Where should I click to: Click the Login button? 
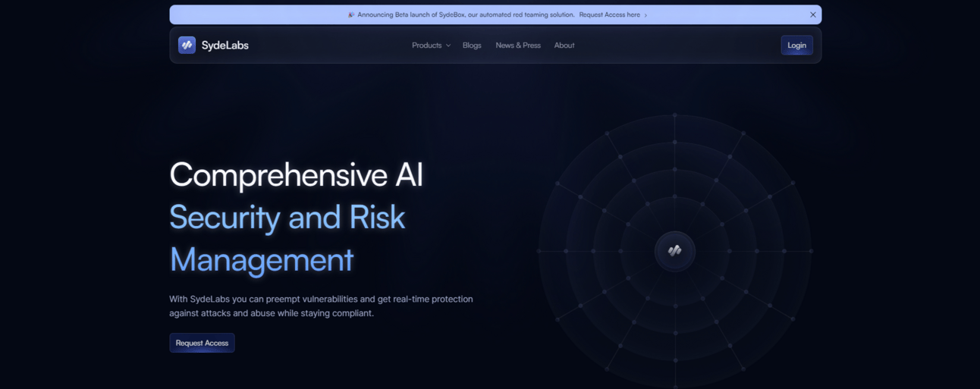pyautogui.click(x=796, y=45)
